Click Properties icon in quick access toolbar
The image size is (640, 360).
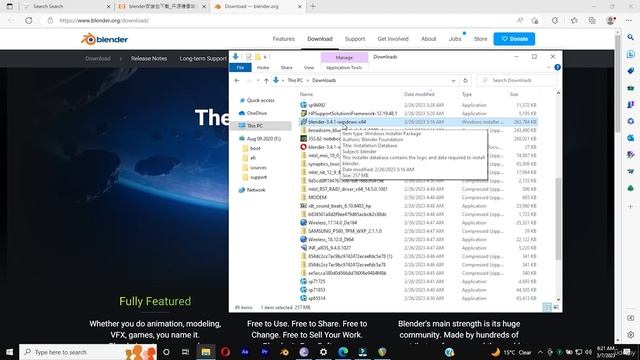point(249,57)
